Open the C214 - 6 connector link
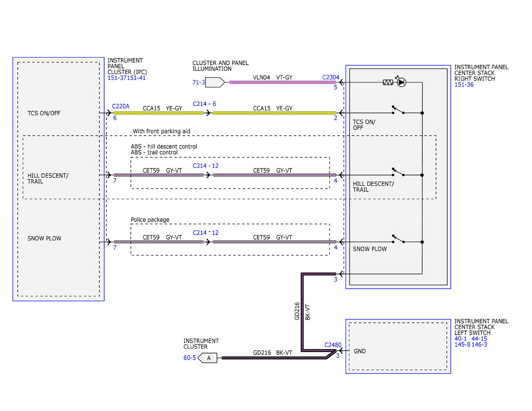This screenshot has height=411, width=532. click(x=204, y=104)
